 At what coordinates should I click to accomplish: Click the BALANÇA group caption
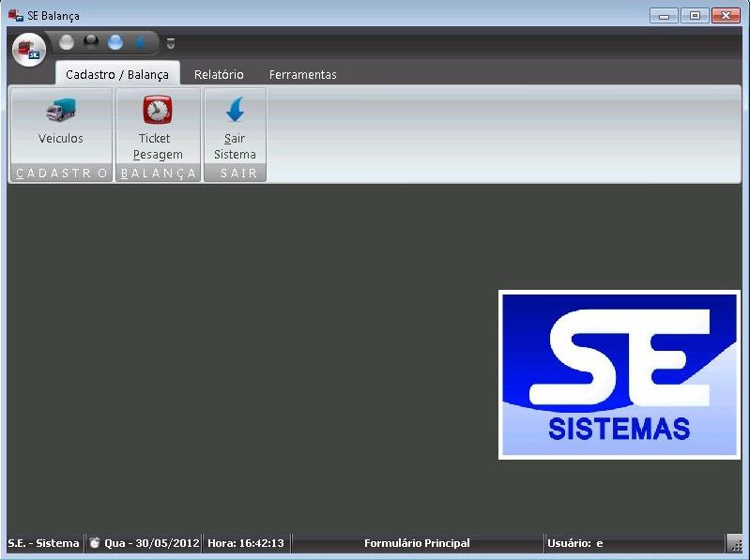click(158, 174)
